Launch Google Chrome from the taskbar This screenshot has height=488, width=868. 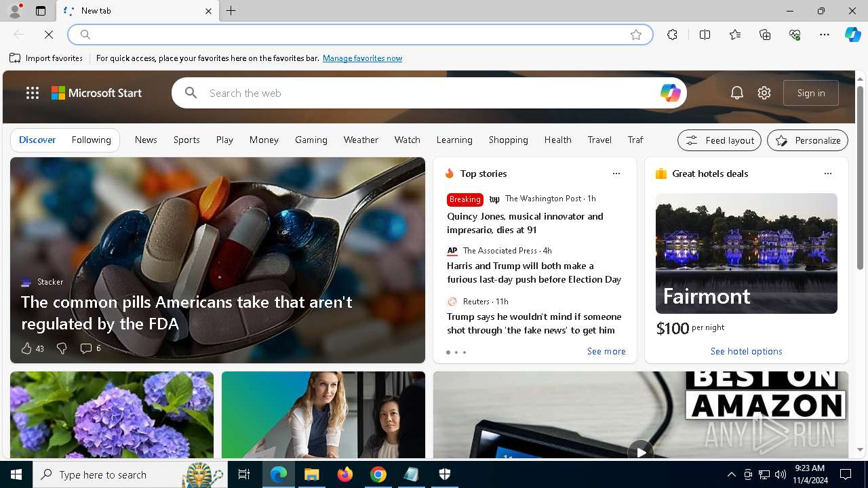[x=378, y=474]
